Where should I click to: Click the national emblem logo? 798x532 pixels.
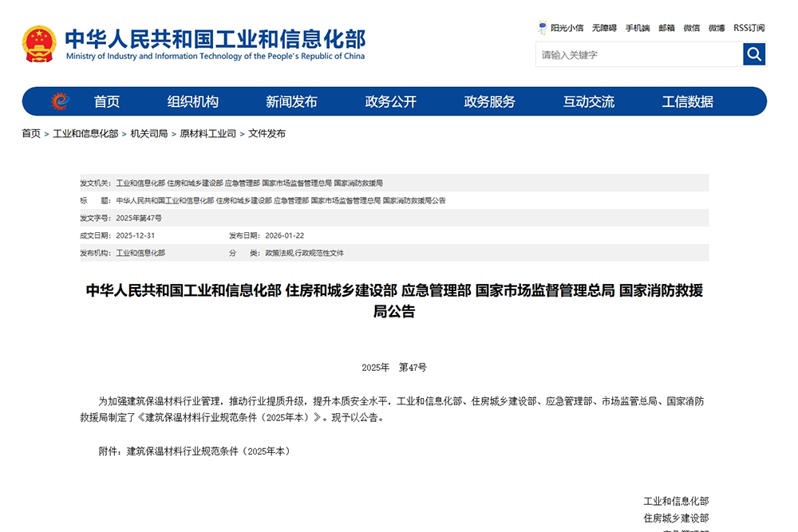coord(39,44)
